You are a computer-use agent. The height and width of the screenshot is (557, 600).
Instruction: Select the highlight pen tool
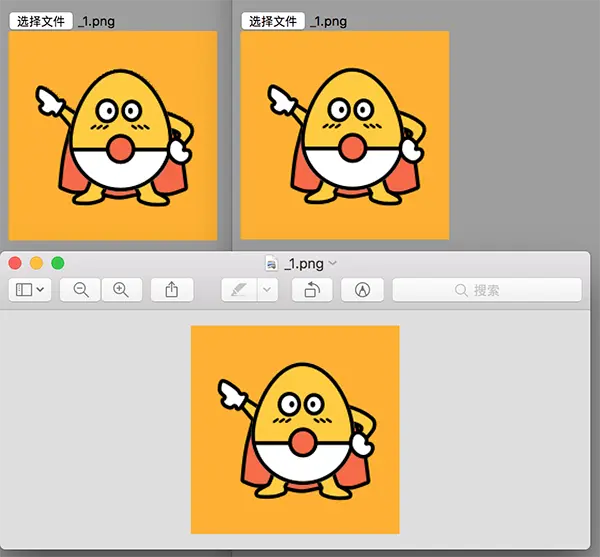point(239,290)
